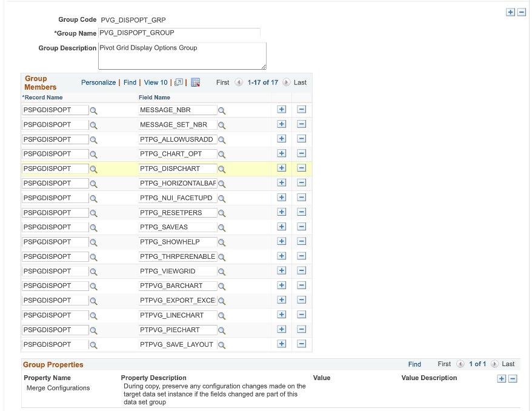This screenshot has height=411, width=532.
Task: Look up field name for PTPVG_BARCHART
Action: point(222,287)
